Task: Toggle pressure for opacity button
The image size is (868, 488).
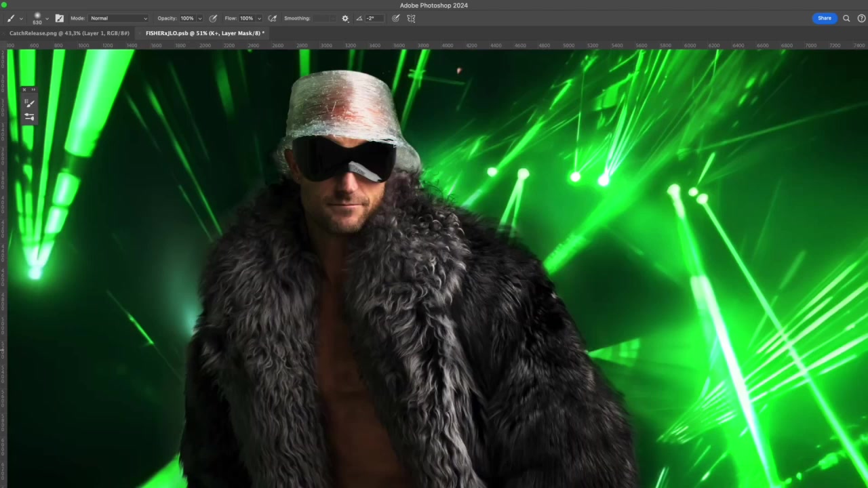Action: tap(213, 18)
